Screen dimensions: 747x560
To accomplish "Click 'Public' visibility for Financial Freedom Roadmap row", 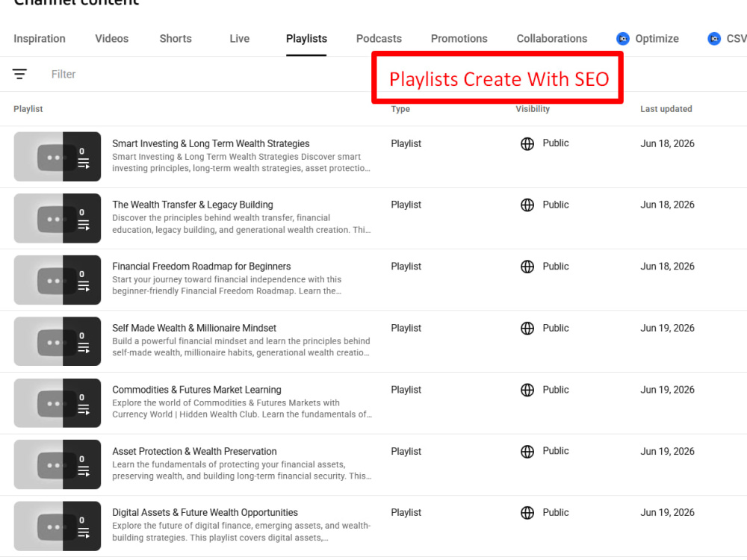I will pyautogui.click(x=556, y=267).
